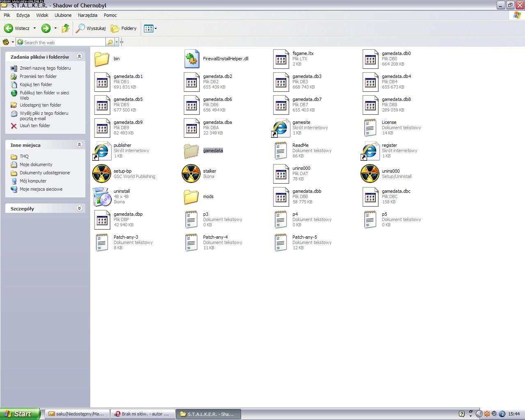Select the highlighted gamedata folder icon
Viewport: 525px width, 420px height.
pyautogui.click(x=192, y=151)
